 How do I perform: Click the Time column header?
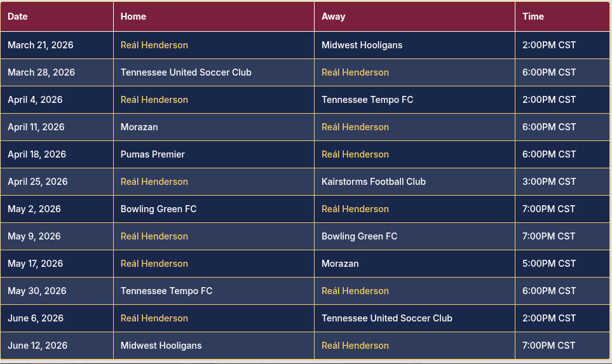[533, 17]
